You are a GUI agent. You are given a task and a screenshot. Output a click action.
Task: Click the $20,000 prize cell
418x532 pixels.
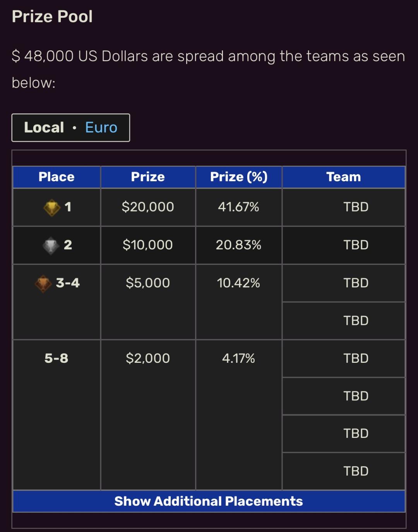coord(148,207)
